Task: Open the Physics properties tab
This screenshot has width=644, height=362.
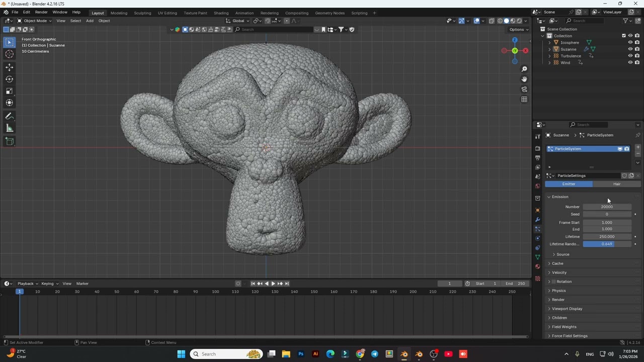Action: pos(537,238)
